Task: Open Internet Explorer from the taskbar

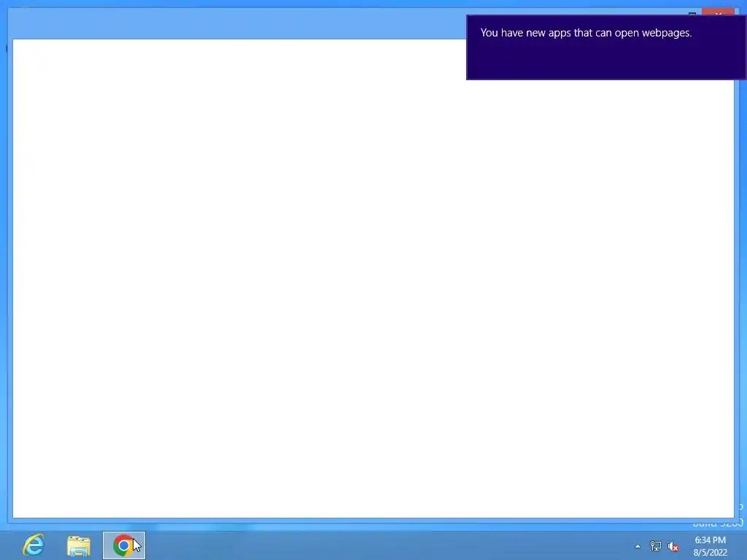Action: coord(34,545)
